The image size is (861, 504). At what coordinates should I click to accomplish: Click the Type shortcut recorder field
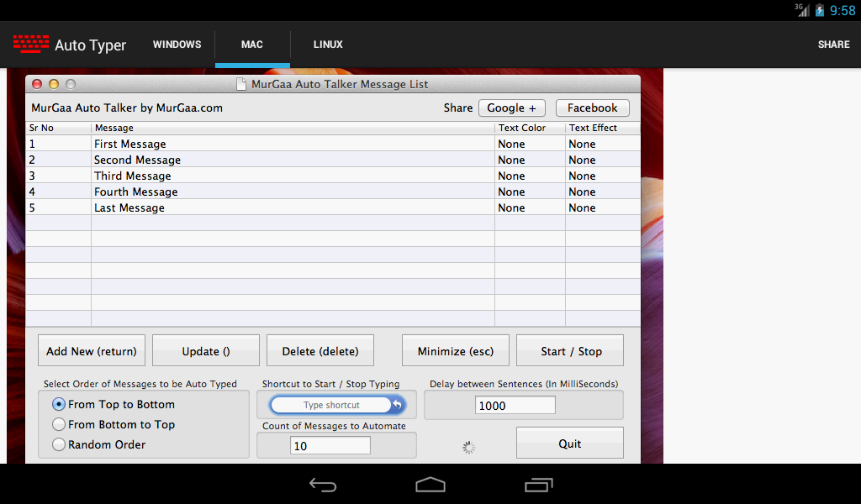[x=331, y=405]
